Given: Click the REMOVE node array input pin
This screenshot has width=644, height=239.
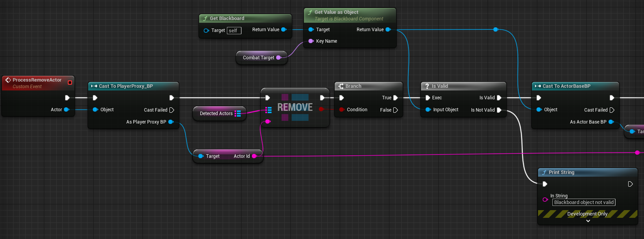Looking at the screenshot, I should [268, 110].
